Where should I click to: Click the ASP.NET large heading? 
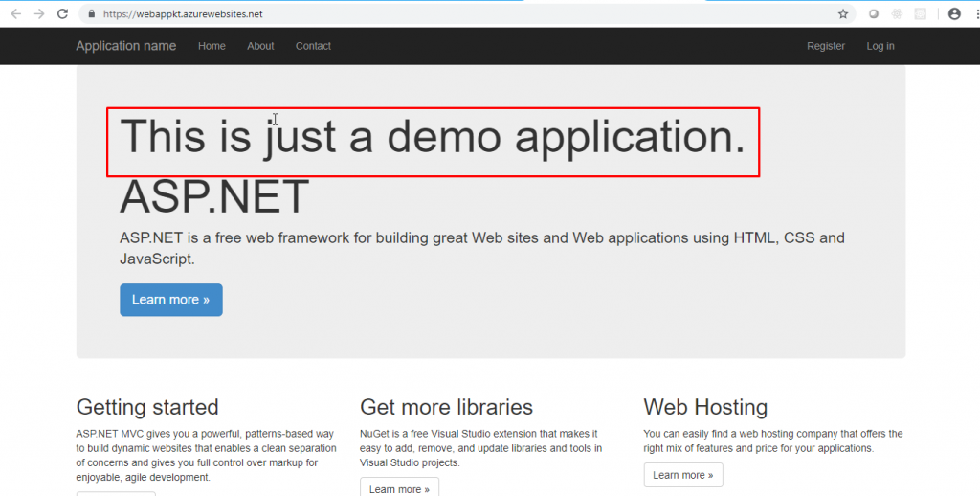pos(214,196)
